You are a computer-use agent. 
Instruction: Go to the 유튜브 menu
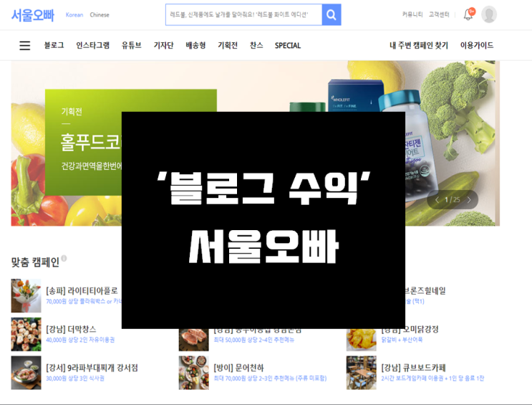131,46
